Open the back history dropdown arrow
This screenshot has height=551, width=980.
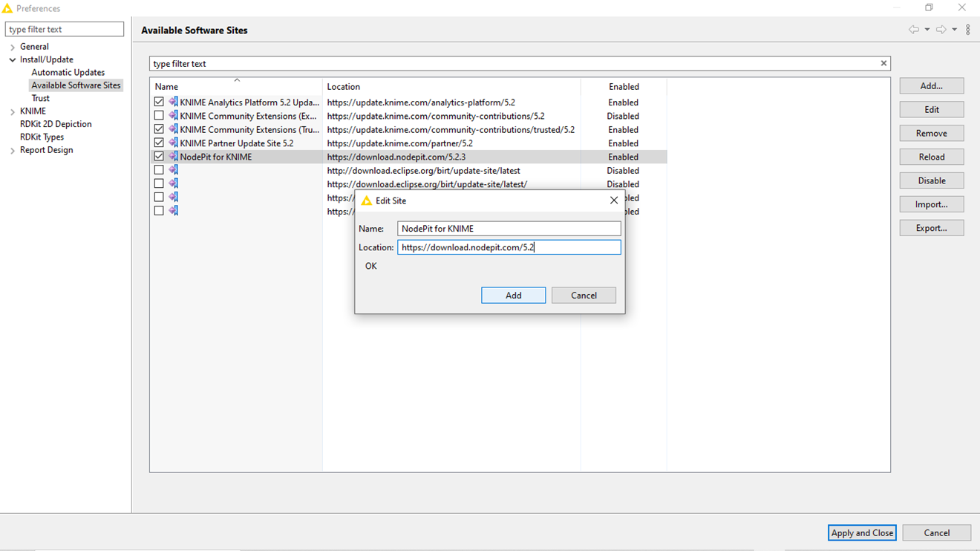927,30
